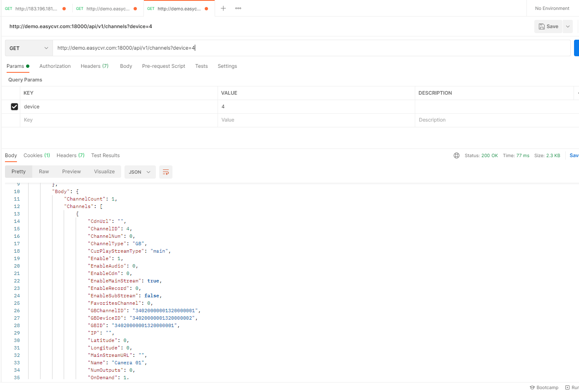The width and height of the screenshot is (579, 392).
Task: Click the Save button with disk icon
Action: tap(548, 26)
